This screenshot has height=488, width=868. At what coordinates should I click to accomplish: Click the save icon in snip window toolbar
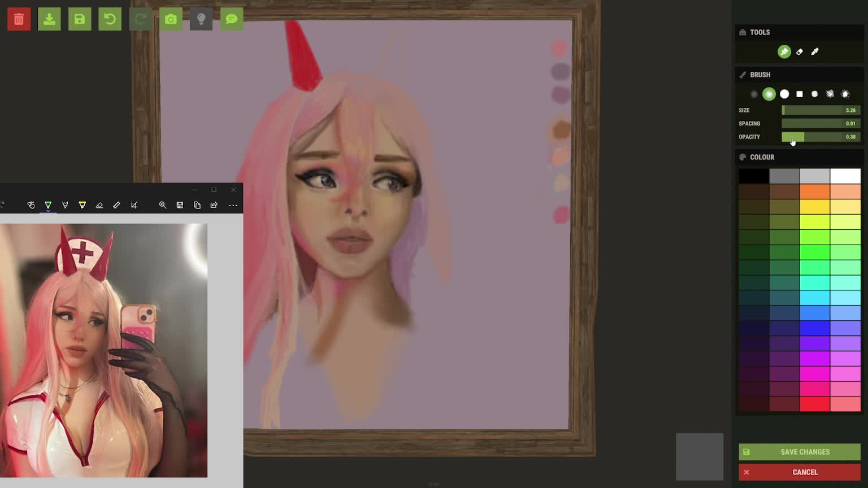click(180, 205)
